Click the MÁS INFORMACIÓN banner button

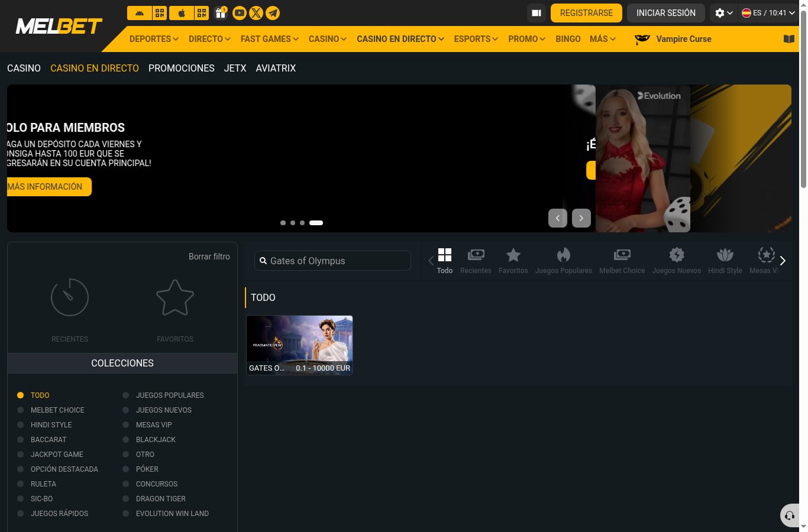[49, 187]
